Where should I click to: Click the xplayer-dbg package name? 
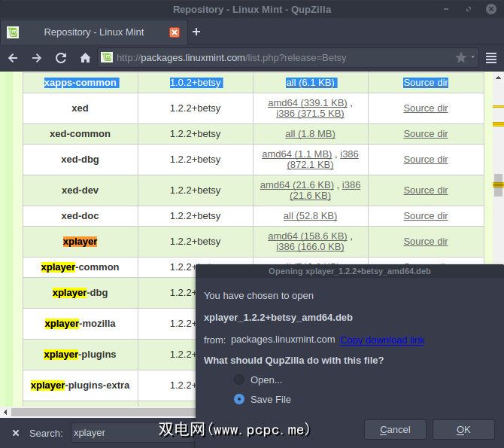(x=80, y=293)
